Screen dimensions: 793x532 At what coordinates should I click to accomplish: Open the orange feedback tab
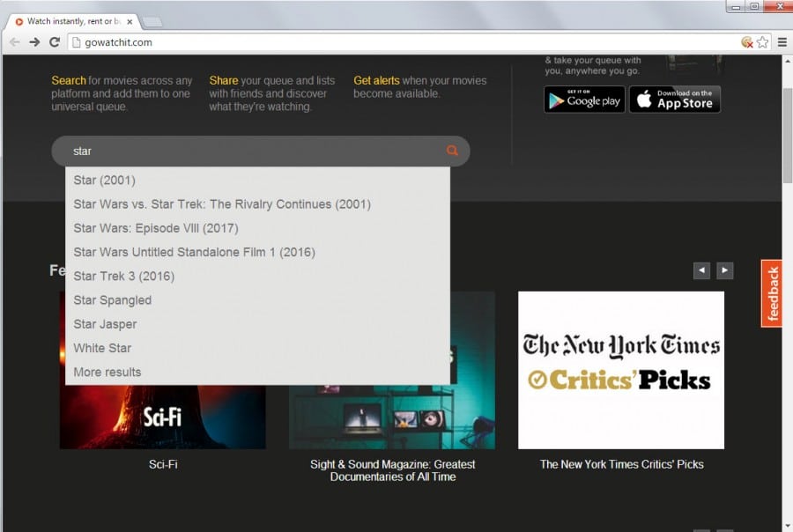pyautogui.click(x=773, y=292)
